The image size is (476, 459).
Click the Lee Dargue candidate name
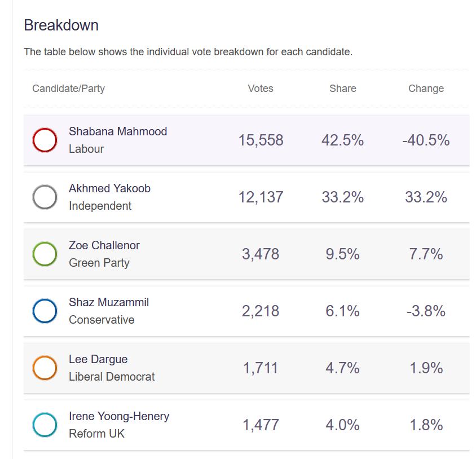pos(98,359)
